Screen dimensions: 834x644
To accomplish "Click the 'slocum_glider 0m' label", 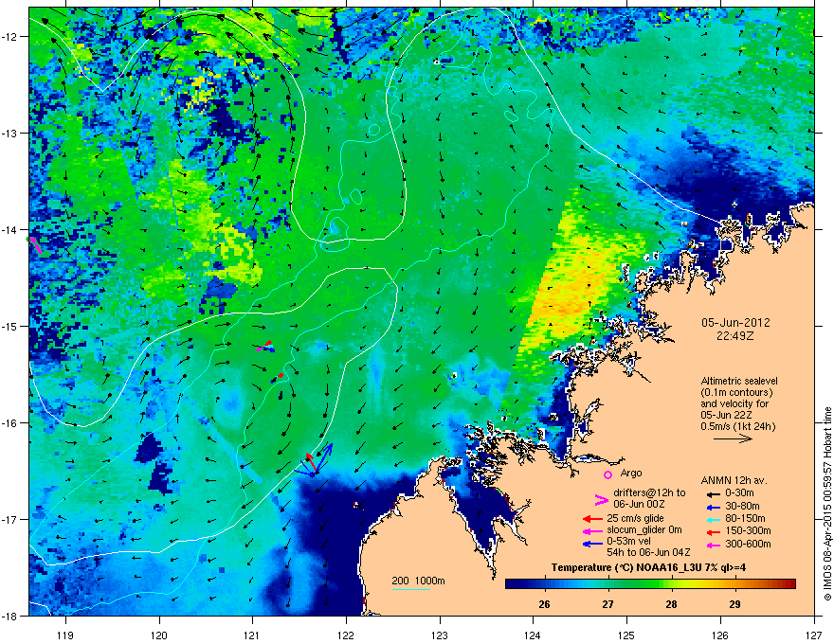I will 644,529.
